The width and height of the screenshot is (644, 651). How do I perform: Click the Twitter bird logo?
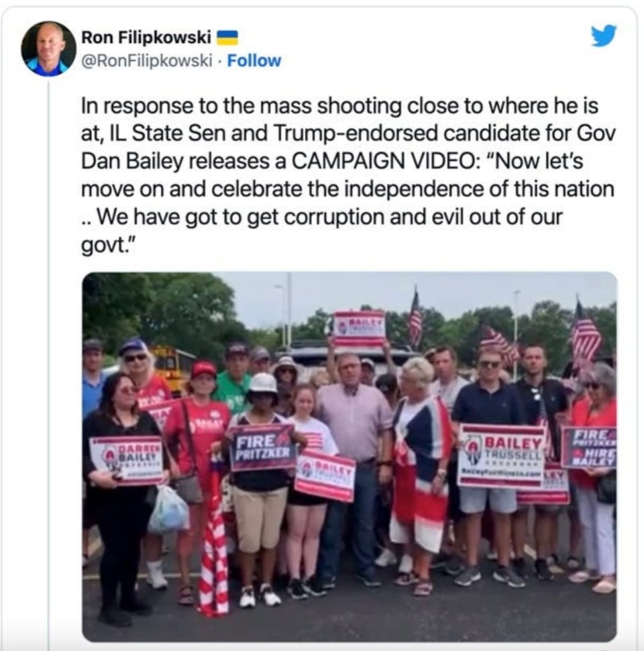tap(604, 36)
